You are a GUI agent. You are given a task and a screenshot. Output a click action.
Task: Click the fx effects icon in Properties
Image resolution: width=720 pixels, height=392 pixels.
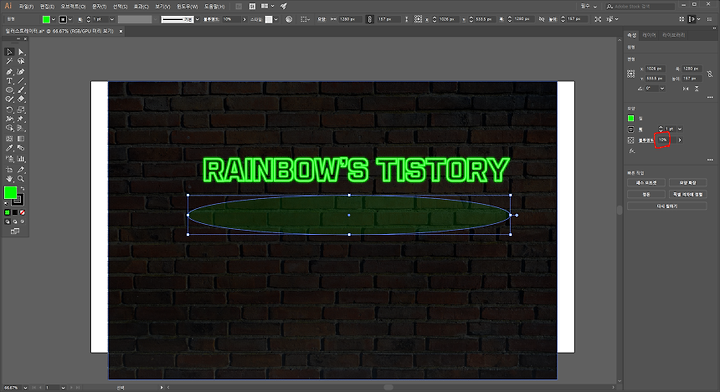pyautogui.click(x=632, y=151)
